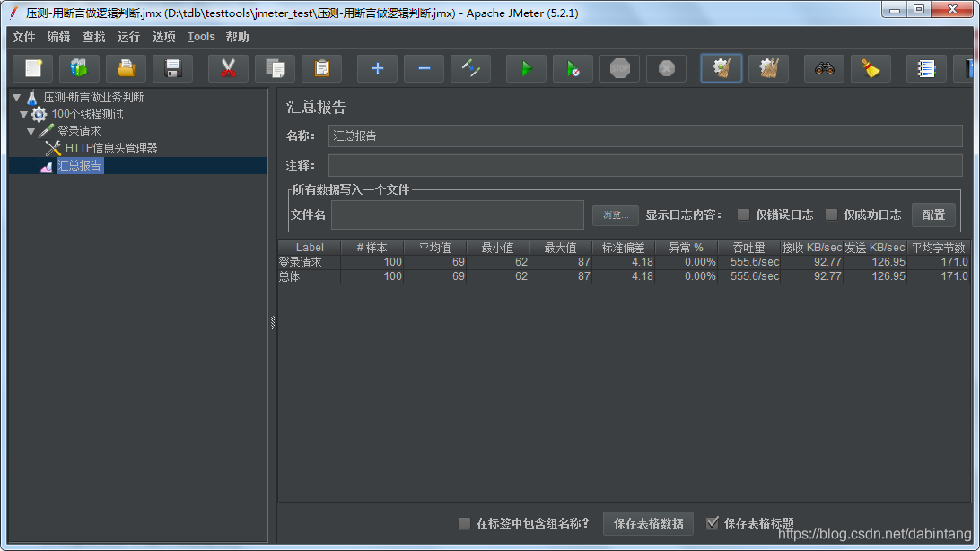Start the test green arrow
The image size is (980, 551).
pyautogui.click(x=526, y=68)
